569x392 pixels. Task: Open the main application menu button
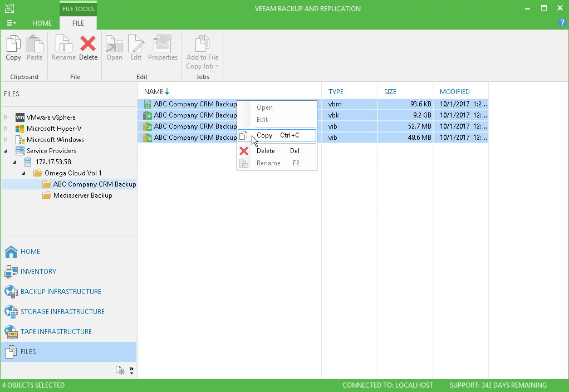[x=11, y=23]
